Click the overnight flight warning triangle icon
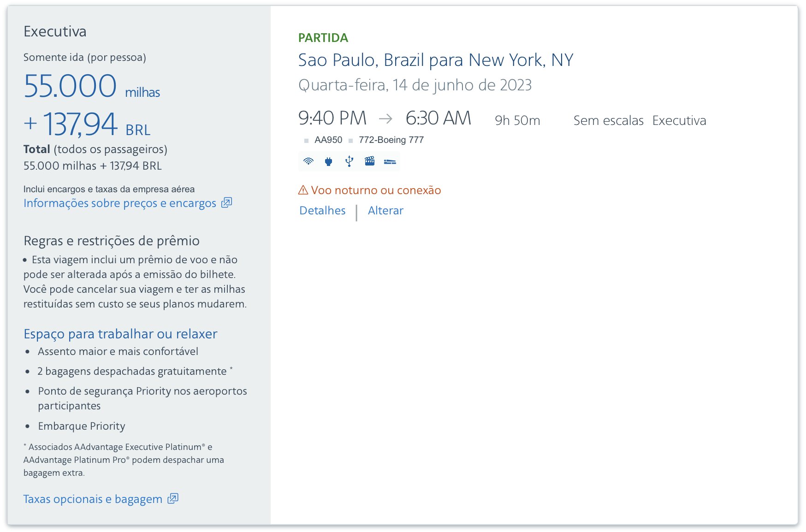Viewport: 806px width, 532px height. tap(303, 190)
